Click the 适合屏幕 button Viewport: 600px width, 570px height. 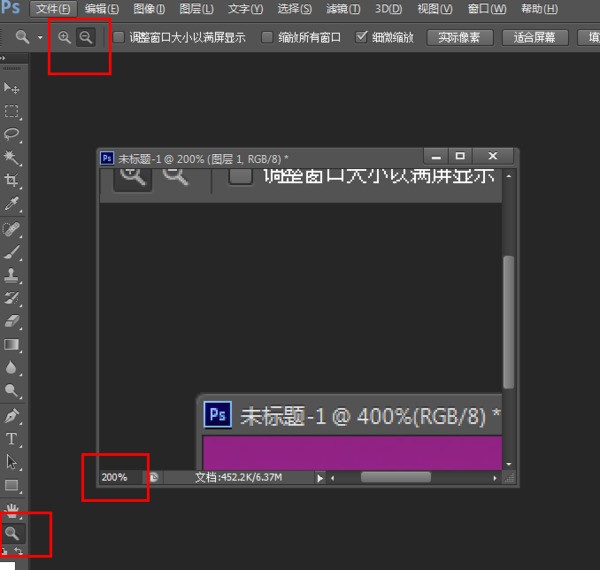535,37
